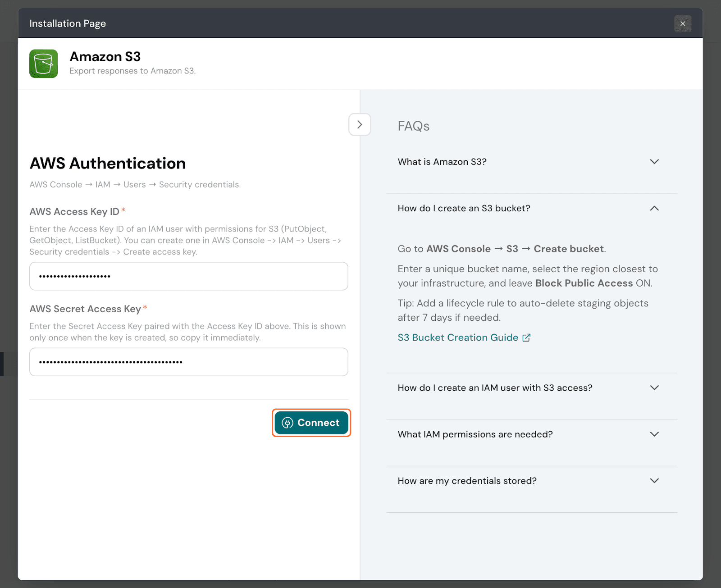Click the "How do I create an S3 bucket?" question text
Image resolution: width=721 pixels, height=588 pixels.
(x=464, y=208)
